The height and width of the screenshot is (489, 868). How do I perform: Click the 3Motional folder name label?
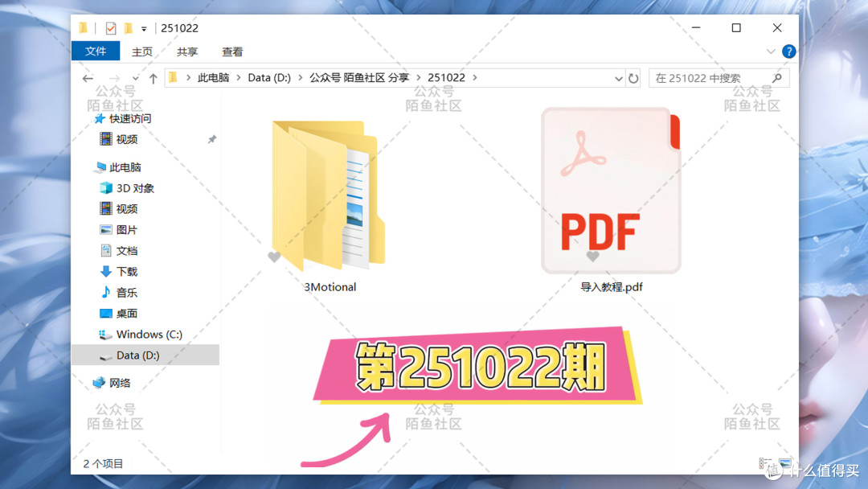click(x=330, y=287)
